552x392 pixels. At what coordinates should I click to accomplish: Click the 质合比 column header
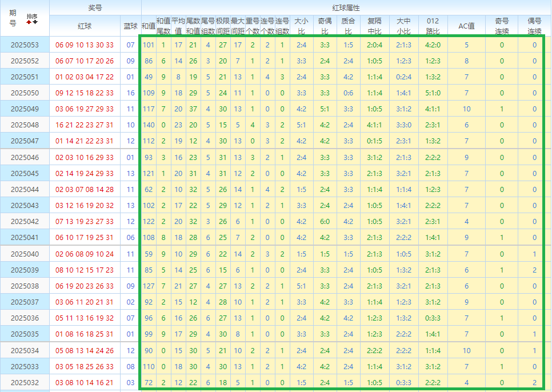pyautogui.click(x=348, y=26)
